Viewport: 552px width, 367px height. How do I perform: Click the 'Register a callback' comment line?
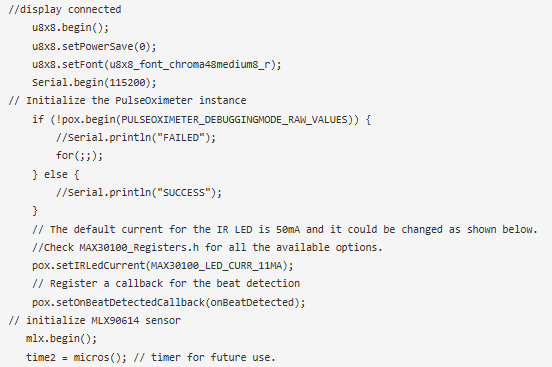(166, 284)
